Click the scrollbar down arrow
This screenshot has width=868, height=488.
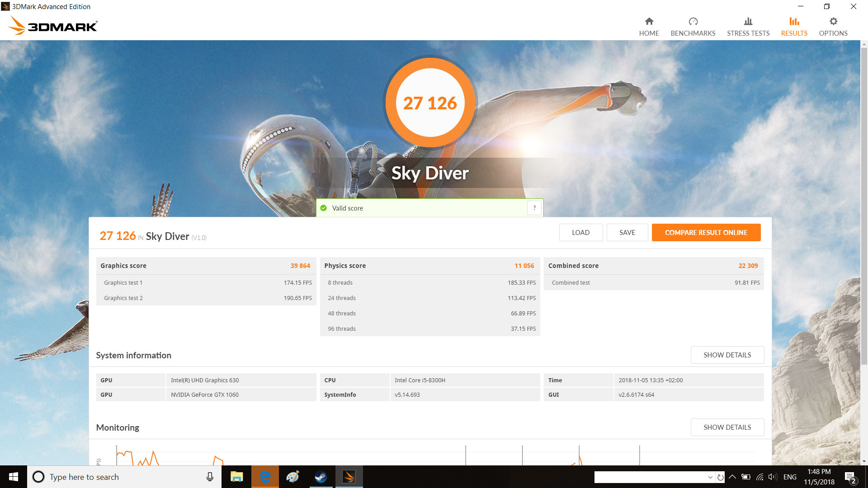[x=864, y=461]
